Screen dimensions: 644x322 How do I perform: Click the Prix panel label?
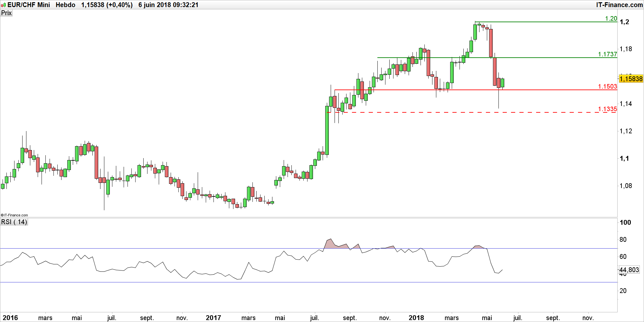pyautogui.click(x=6, y=13)
